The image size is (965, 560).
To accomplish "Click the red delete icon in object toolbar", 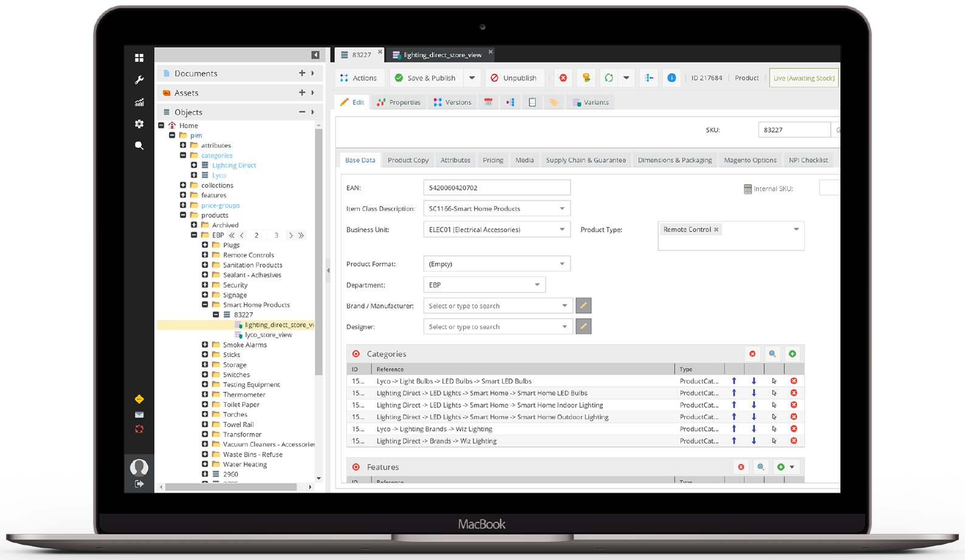I will click(563, 78).
